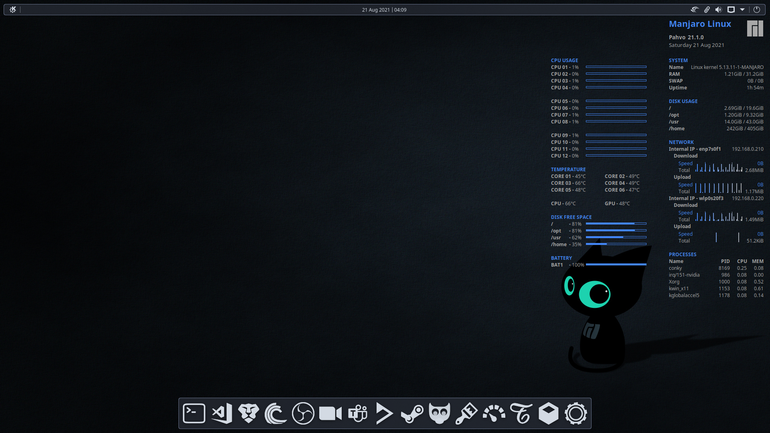Click the power button in top panel
This screenshot has width=770, height=433.
[757, 9]
